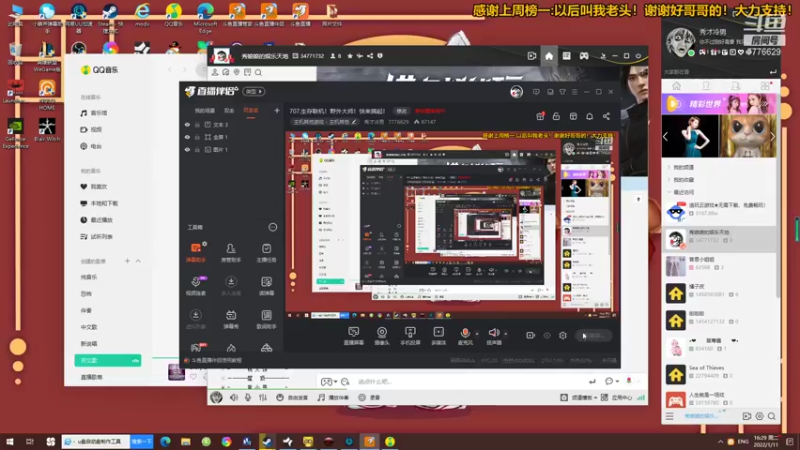
Task: Lock the 全屏 1 source layer
Action: pos(197,137)
